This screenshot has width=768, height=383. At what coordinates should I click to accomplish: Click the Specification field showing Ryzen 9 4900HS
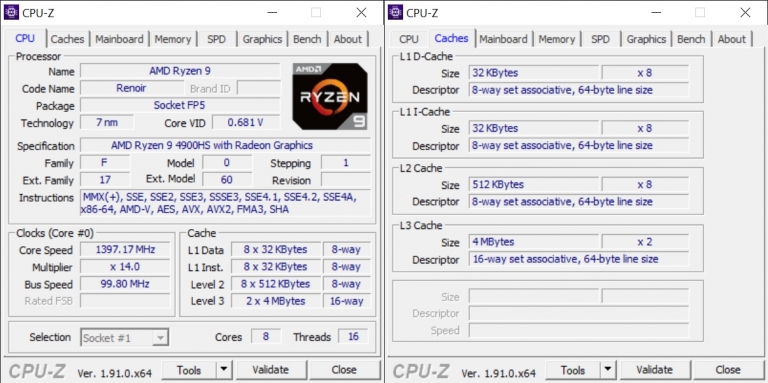click(x=225, y=145)
